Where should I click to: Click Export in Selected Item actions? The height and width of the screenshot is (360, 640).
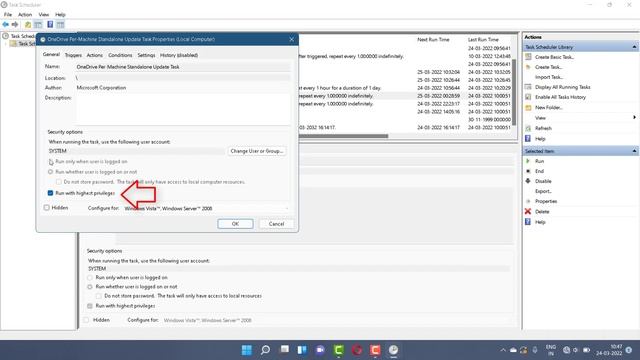point(543,191)
